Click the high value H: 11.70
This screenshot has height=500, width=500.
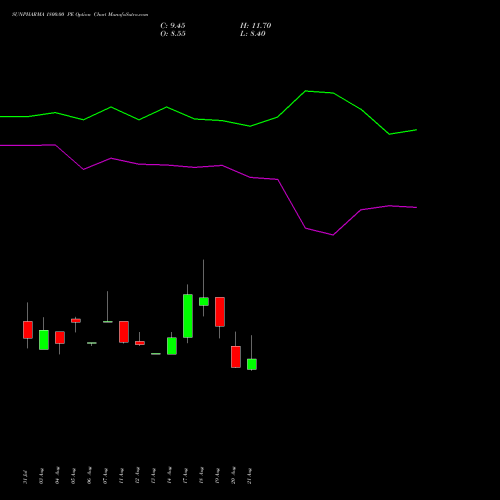pyautogui.click(x=255, y=26)
